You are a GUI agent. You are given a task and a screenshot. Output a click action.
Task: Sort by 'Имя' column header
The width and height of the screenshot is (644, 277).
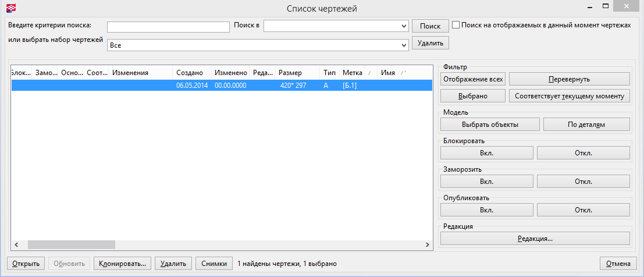click(x=405, y=73)
